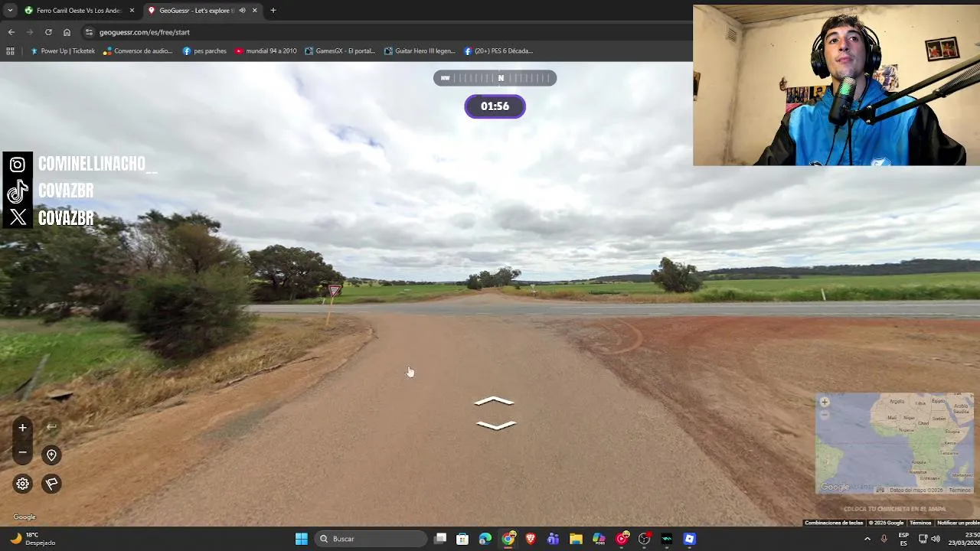Open File Explorer from taskbar
Viewport: 980px width, 551px height.
[576, 539]
